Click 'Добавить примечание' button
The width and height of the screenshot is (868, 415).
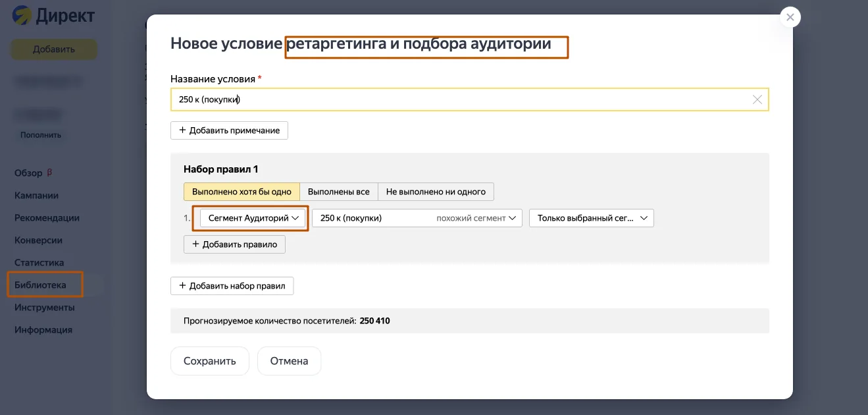[x=229, y=130]
